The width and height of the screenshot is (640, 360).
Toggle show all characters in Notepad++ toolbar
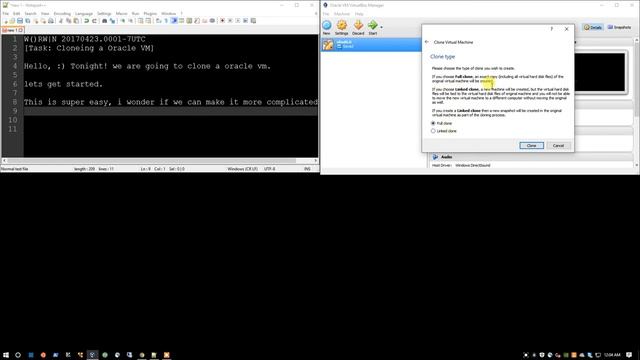(x=166, y=20)
